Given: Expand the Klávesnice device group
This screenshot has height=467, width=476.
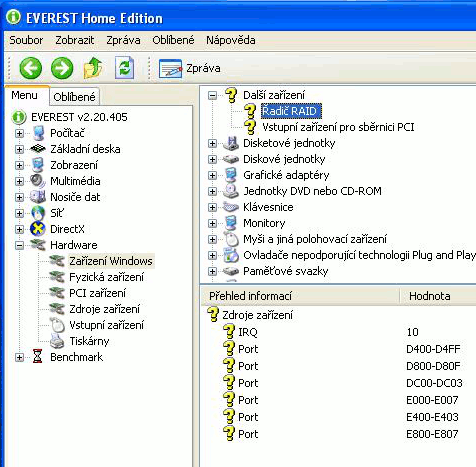Looking at the screenshot, I should tap(212, 207).
